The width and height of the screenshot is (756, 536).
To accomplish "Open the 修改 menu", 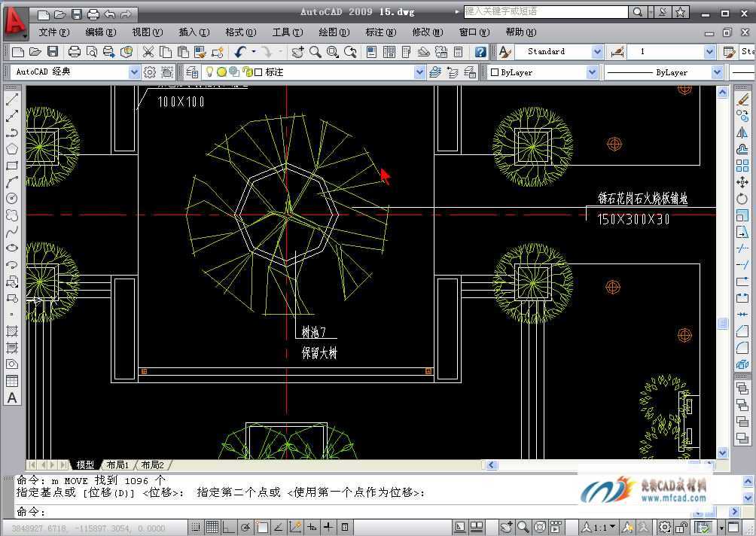I will click(427, 32).
